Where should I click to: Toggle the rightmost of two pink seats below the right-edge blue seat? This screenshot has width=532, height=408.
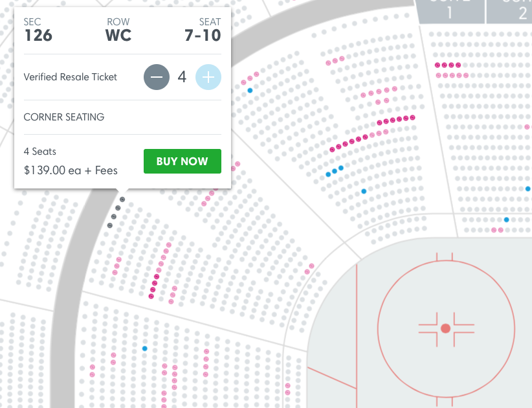coord(500,230)
